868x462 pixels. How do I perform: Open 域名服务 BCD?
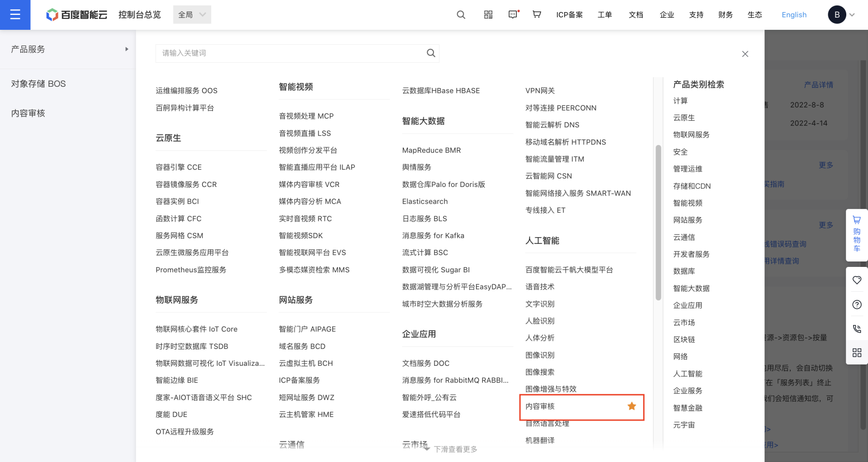click(x=302, y=346)
